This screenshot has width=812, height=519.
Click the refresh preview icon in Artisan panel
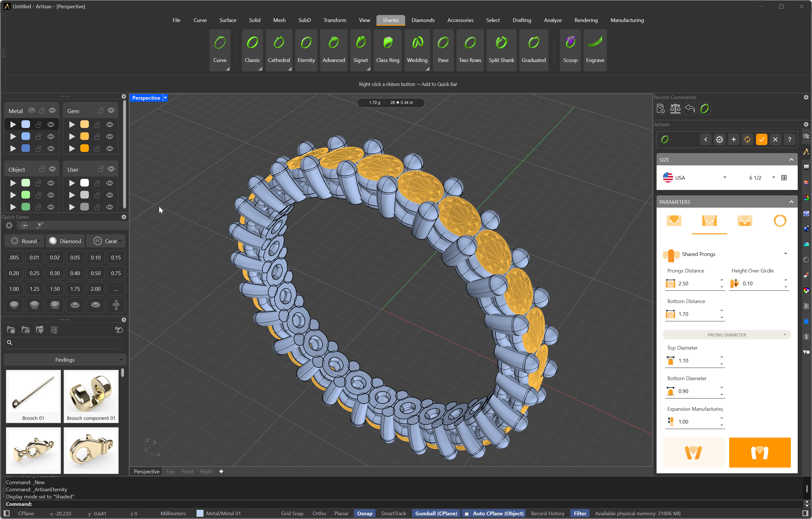(x=747, y=139)
